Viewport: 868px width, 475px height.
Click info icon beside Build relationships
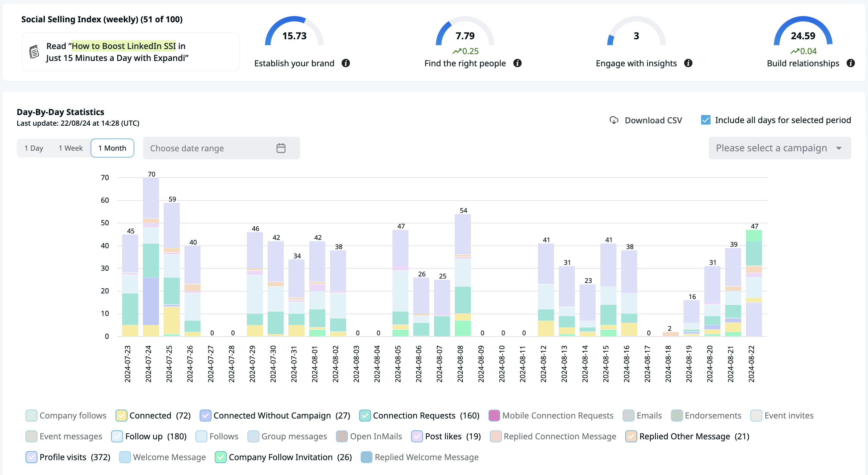click(x=850, y=63)
